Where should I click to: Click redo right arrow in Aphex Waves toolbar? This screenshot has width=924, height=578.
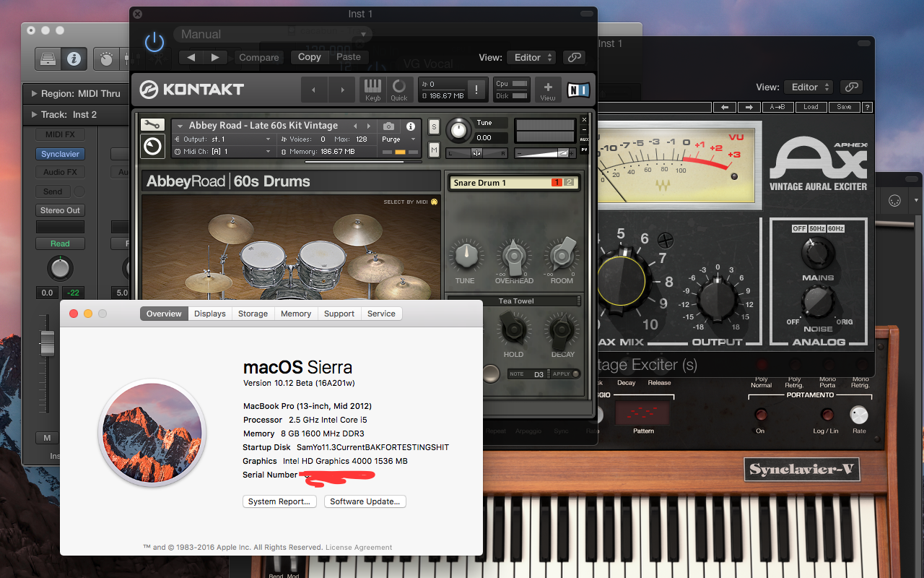[749, 107]
